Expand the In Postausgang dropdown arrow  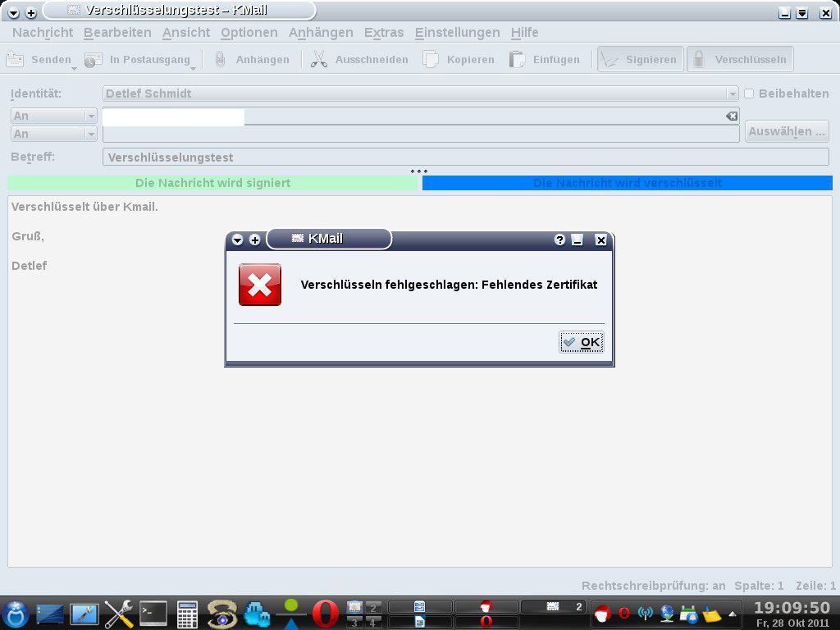pyautogui.click(x=193, y=69)
